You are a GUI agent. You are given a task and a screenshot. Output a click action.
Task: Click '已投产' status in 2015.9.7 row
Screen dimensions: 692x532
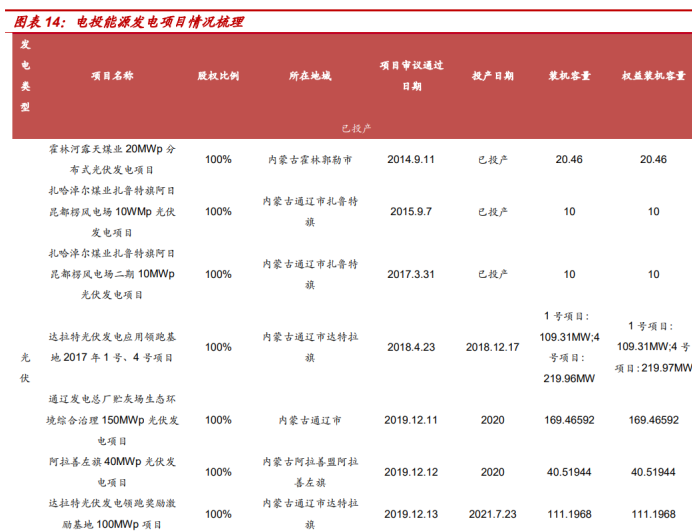(493, 212)
